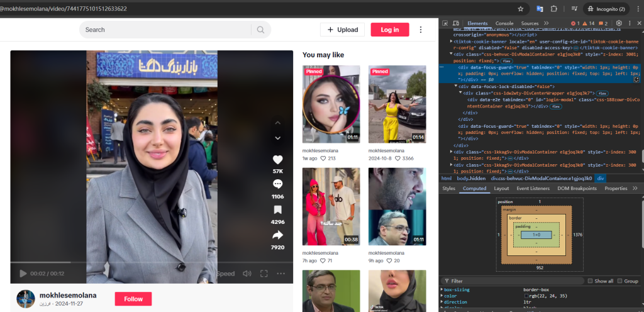This screenshot has width=644, height=312.
Task: Enter fullscreen on the video player
Action: point(264,274)
